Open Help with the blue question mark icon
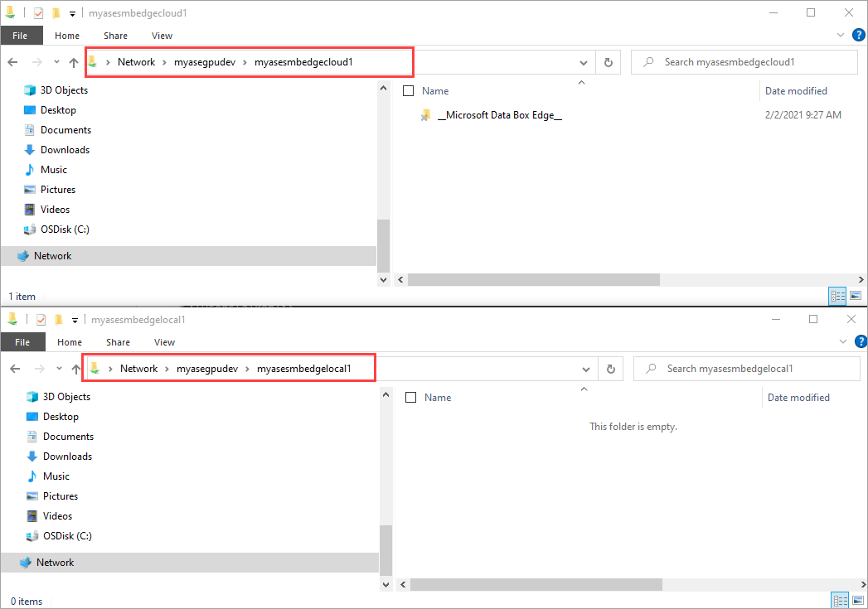868x609 pixels. 859,35
